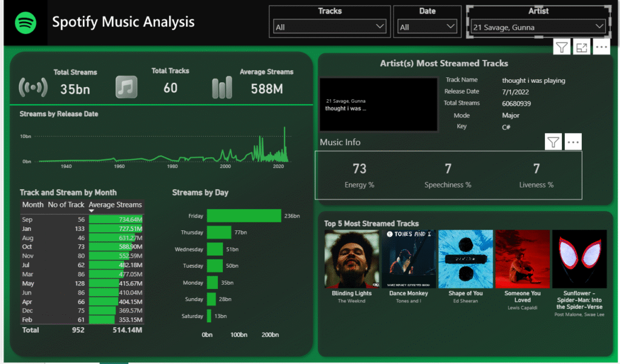Click the Sunday bar in Streams by Day
Screen dimensions: 620x364
coord(211,299)
